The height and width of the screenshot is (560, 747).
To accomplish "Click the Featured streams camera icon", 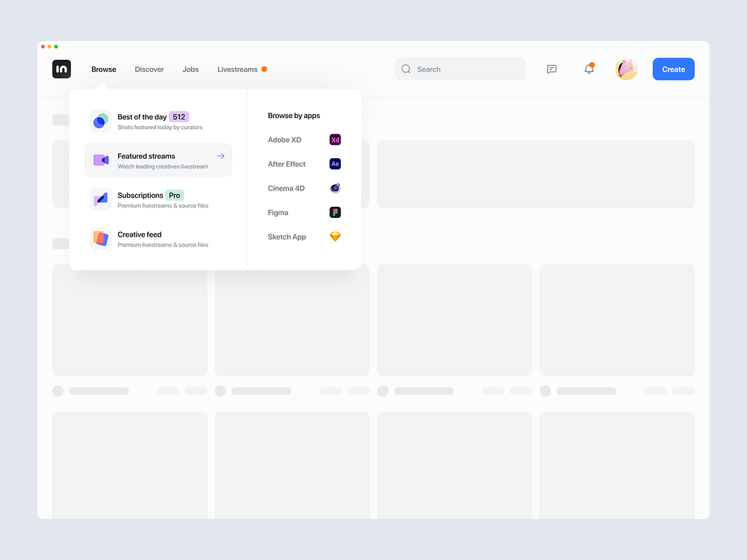I will pyautogui.click(x=101, y=160).
